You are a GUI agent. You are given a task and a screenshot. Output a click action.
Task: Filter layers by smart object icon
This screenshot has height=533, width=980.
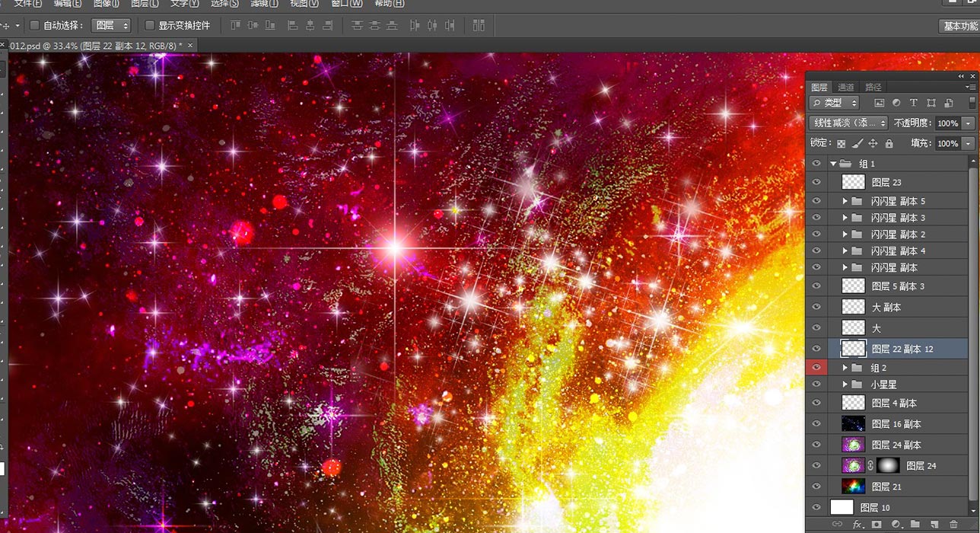pyautogui.click(x=949, y=103)
